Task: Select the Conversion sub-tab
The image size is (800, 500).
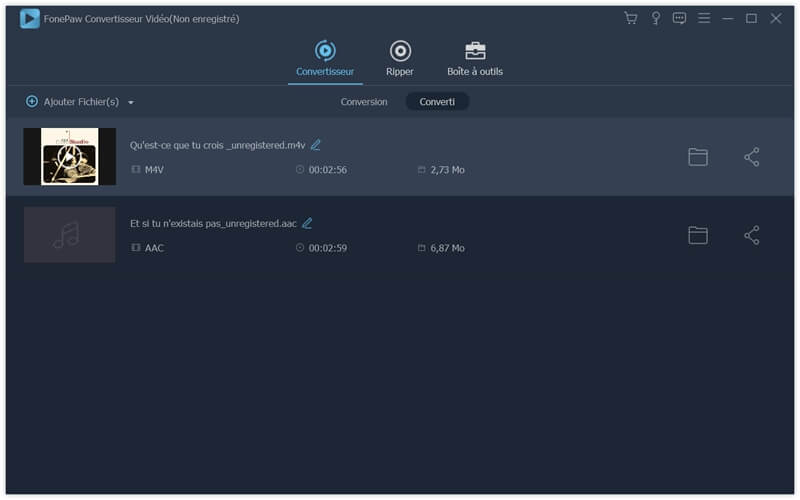Action: [x=364, y=102]
